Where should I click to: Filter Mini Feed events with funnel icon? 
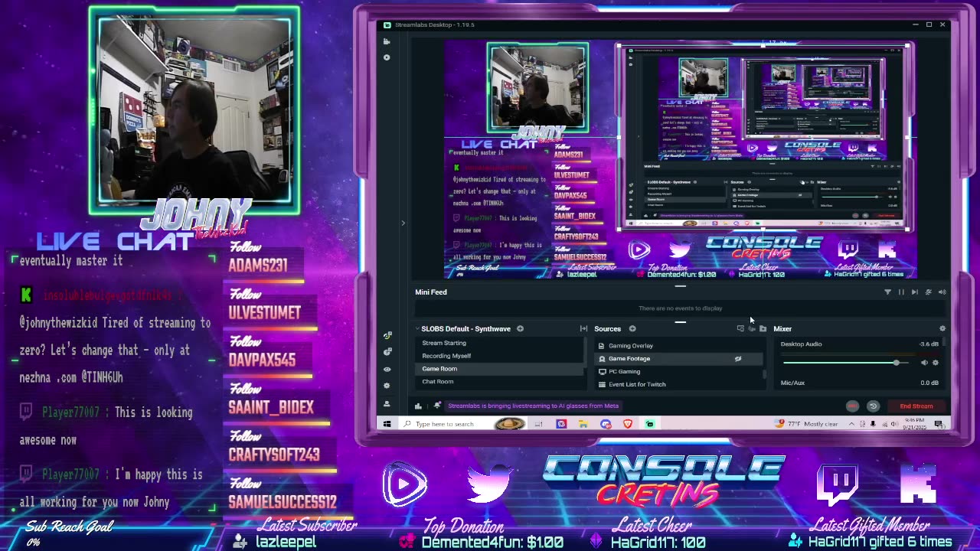point(887,292)
